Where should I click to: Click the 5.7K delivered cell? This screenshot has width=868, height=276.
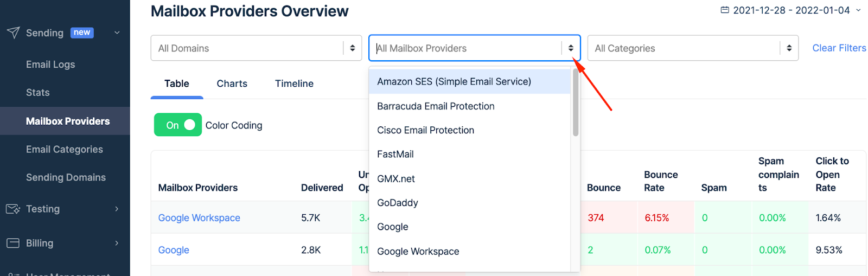click(x=311, y=217)
